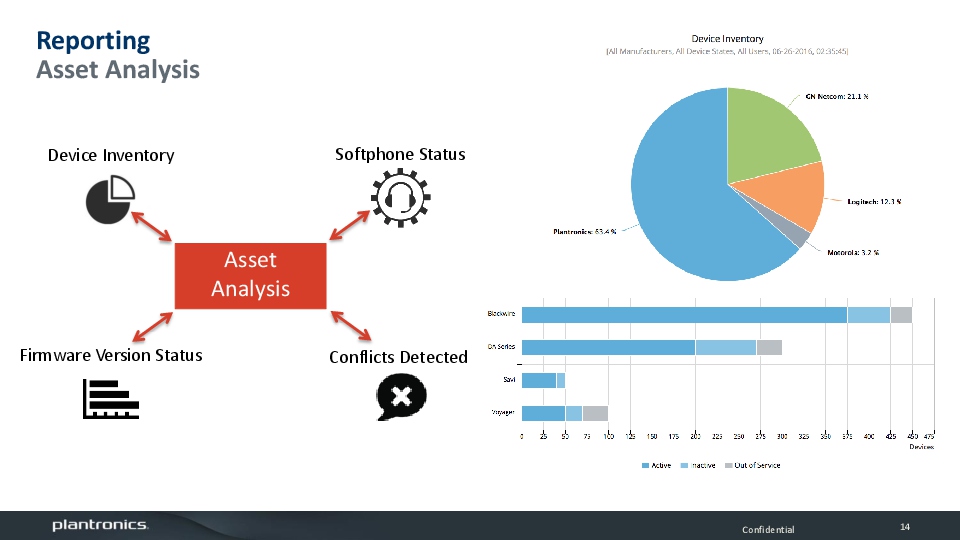Click the Blackwire out of service gray segment
The width and height of the screenshot is (960, 540).
pyautogui.click(x=901, y=315)
